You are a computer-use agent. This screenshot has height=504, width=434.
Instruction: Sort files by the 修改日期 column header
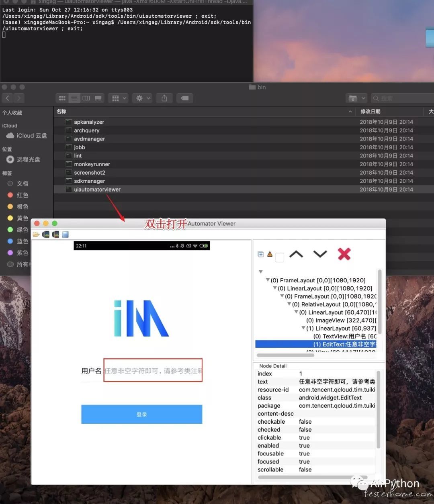click(371, 111)
